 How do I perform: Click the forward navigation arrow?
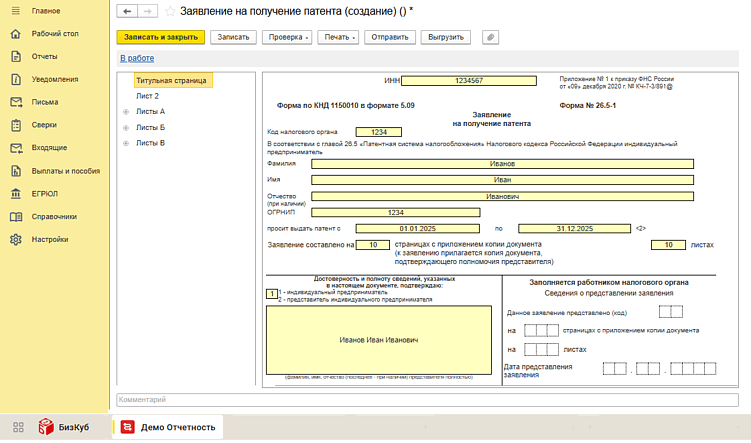pyautogui.click(x=147, y=11)
